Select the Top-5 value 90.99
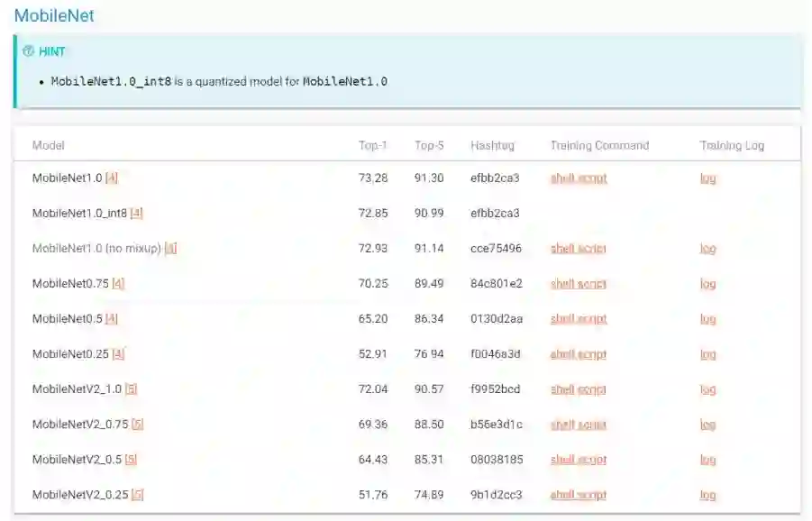This screenshot has width=812, height=521. point(429,214)
